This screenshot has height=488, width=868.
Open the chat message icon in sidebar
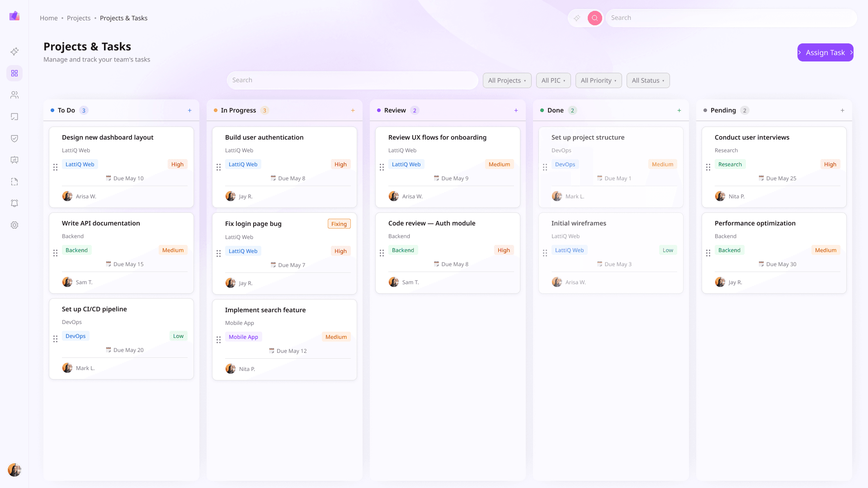tap(14, 117)
